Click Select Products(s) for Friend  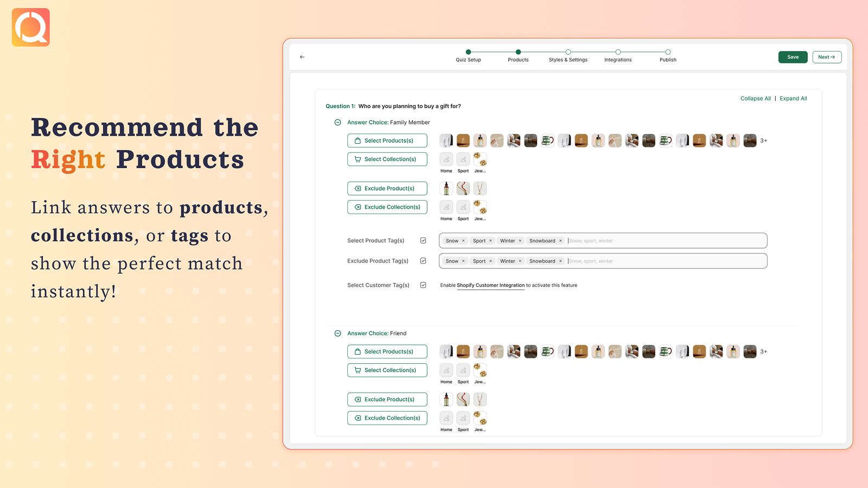(x=387, y=351)
